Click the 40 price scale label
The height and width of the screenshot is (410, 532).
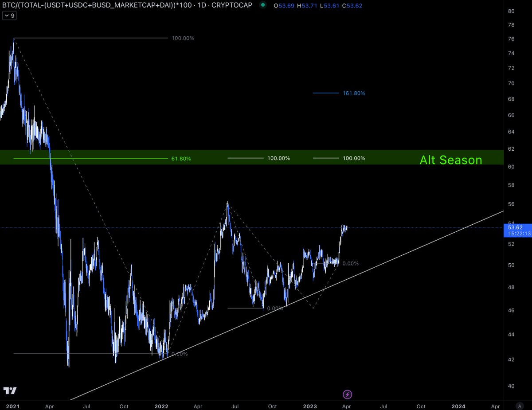click(x=511, y=386)
